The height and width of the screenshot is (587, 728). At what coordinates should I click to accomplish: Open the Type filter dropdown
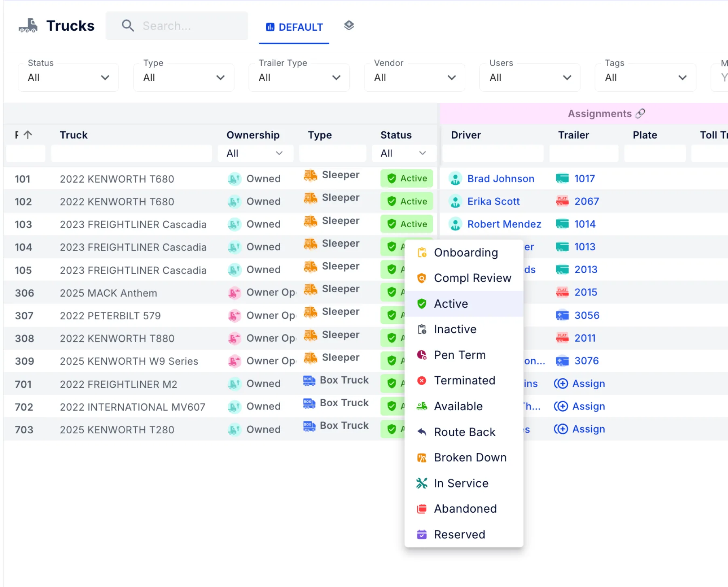(x=184, y=77)
